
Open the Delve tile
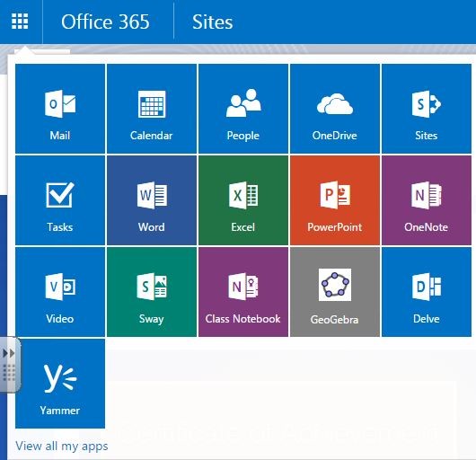[427, 292]
